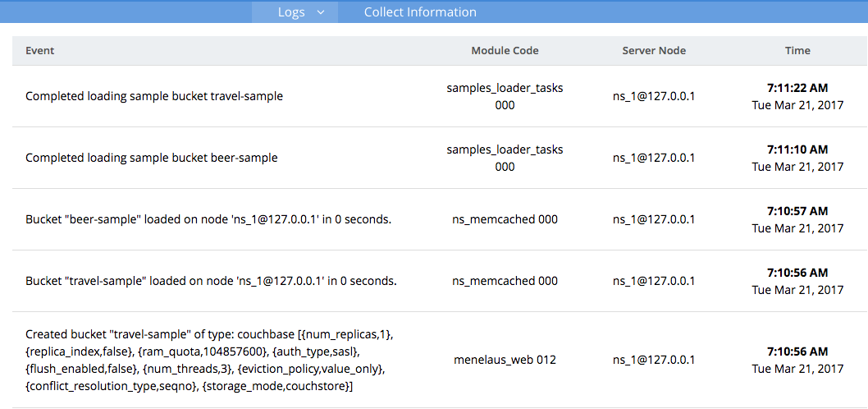Click the Event column header
This screenshot has height=409, width=868.
pos(40,50)
